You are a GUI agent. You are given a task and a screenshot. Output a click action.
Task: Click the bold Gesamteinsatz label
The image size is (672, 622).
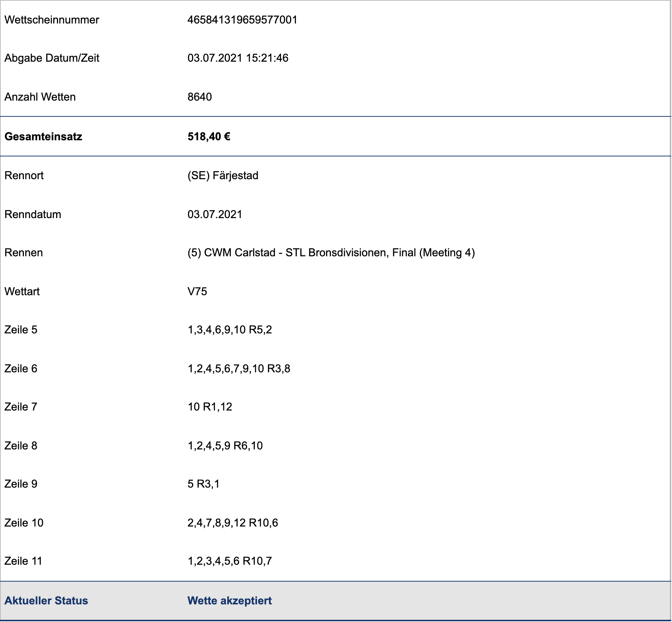click(43, 137)
